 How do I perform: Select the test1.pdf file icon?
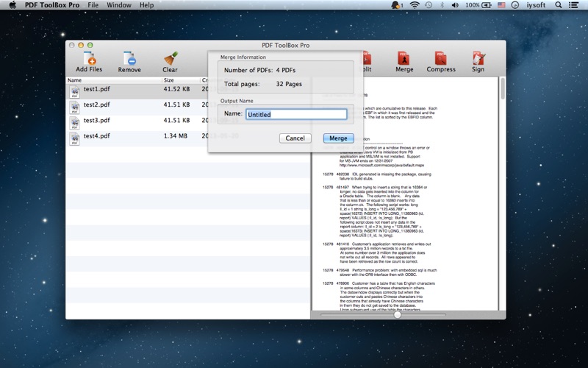tap(75, 91)
